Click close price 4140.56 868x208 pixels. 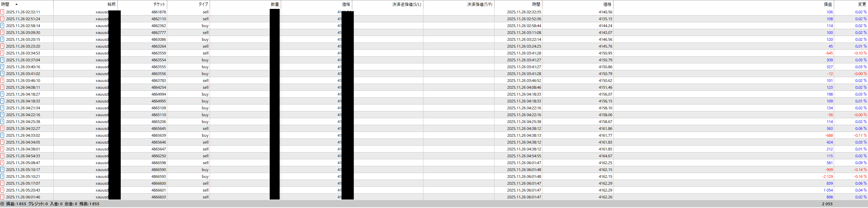point(605,12)
